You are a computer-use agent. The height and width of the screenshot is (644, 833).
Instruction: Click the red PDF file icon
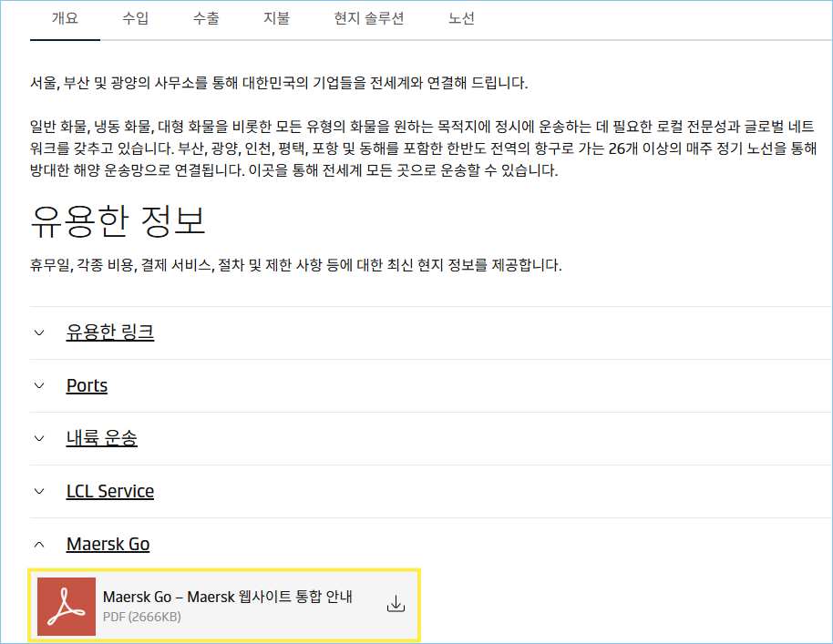pyautogui.click(x=67, y=606)
